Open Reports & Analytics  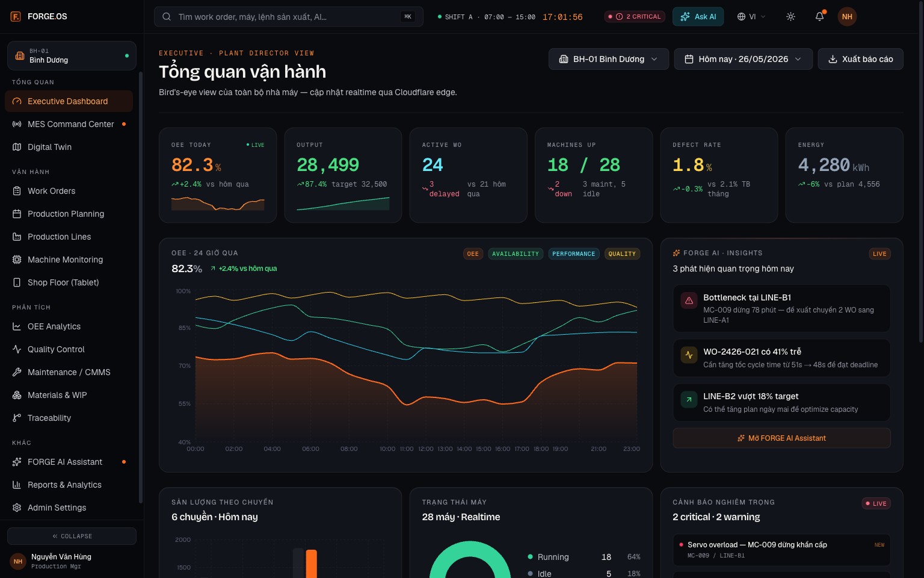click(69, 485)
